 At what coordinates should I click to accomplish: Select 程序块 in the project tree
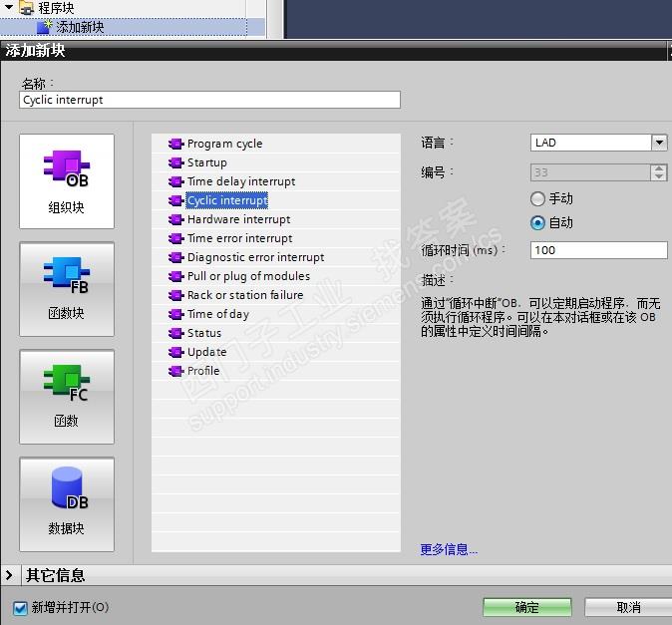(x=56, y=8)
